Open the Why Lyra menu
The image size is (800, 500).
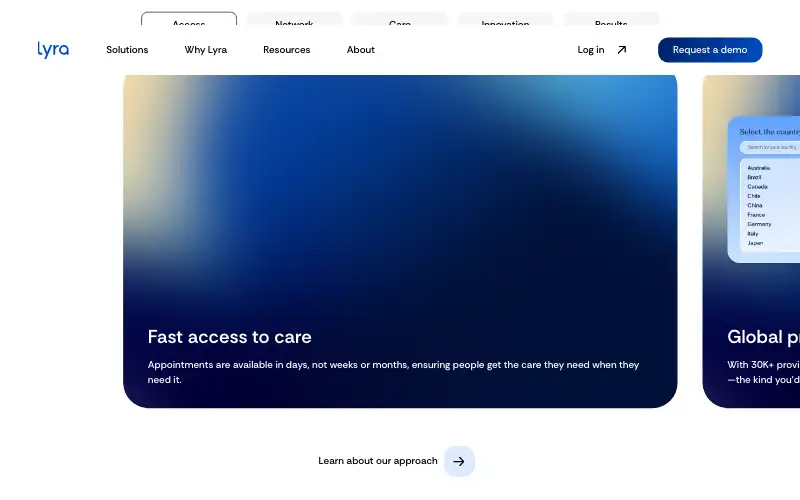[206, 50]
